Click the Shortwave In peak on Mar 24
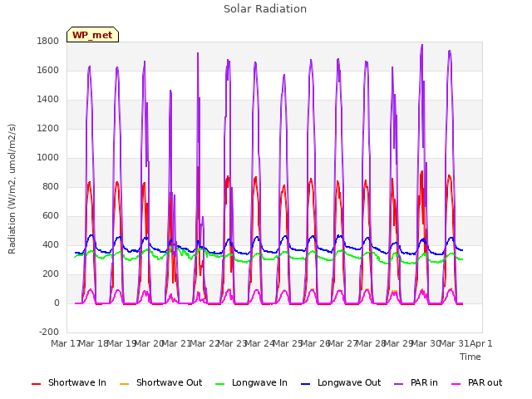This screenshot has height=399, width=532. (x=255, y=177)
